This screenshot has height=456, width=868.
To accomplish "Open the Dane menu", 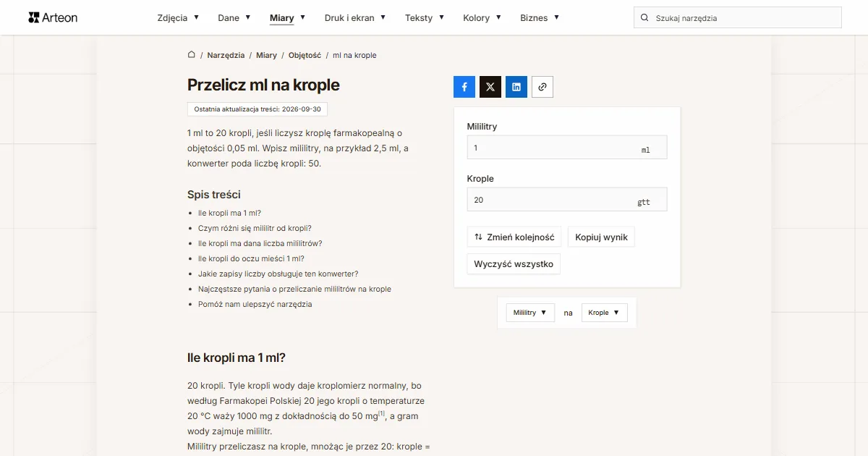I will pos(234,18).
